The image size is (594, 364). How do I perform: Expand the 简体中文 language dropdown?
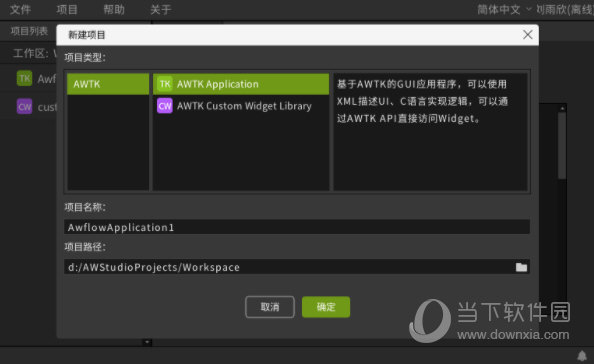point(504,9)
